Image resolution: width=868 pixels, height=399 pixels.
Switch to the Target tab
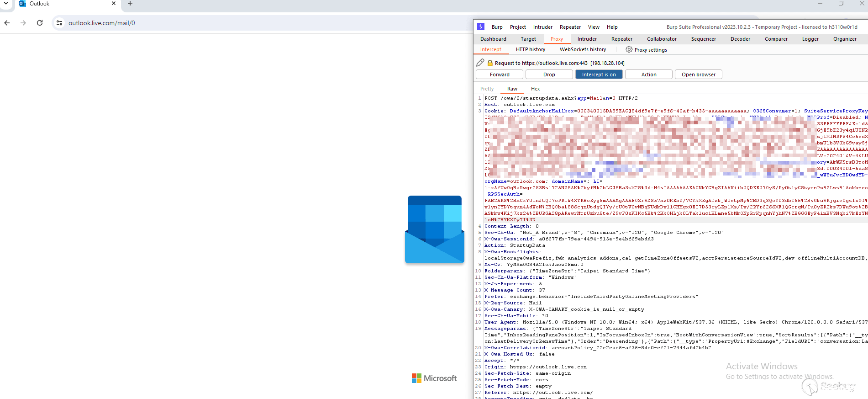tap(528, 39)
